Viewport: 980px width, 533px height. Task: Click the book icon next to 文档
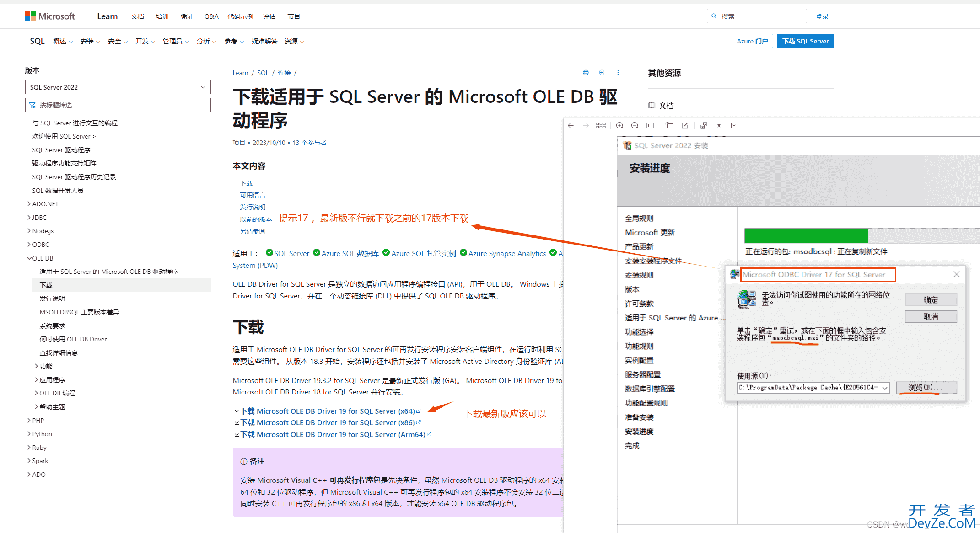click(652, 106)
